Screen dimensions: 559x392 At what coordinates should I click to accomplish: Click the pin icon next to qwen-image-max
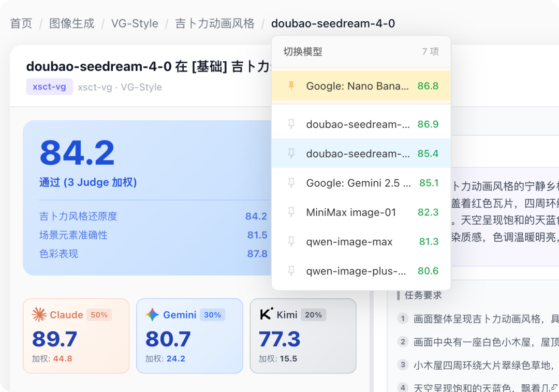(x=290, y=242)
